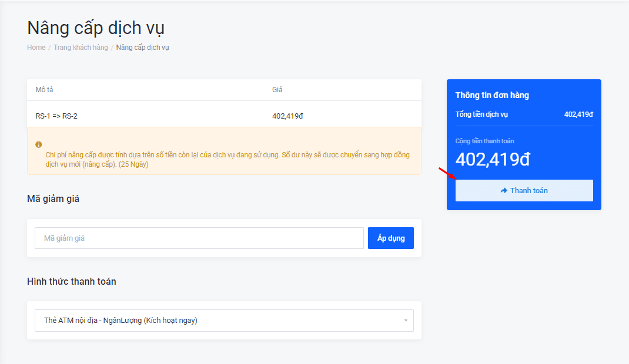629x364 pixels.
Task: Click the current Nâng cấp dịch vụ breadcrumb
Action: pos(142,48)
